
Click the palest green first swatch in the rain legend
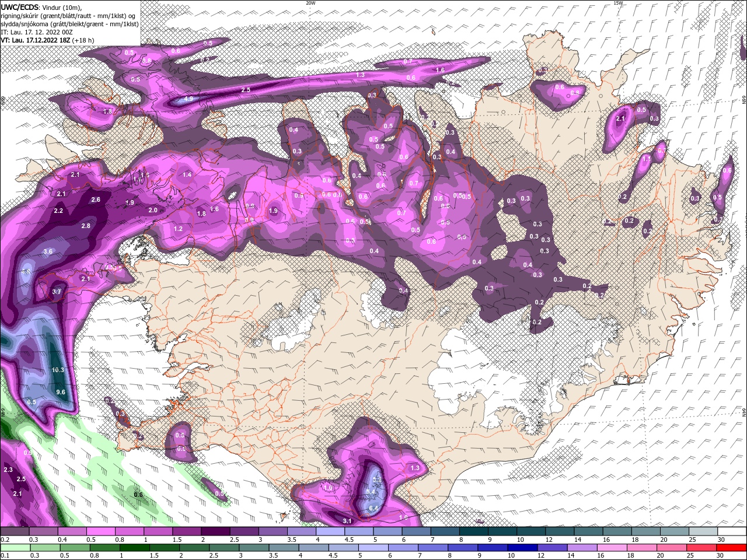15,547
